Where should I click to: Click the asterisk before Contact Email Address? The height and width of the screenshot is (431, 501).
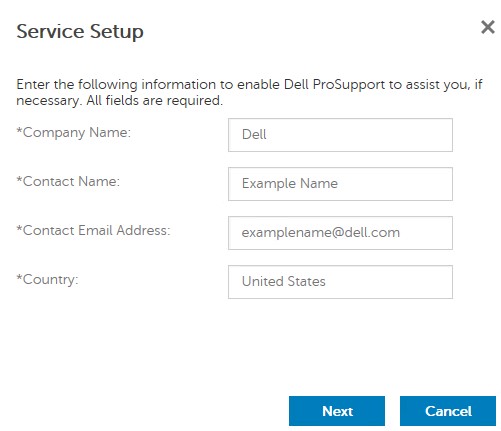(x=19, y=228)
